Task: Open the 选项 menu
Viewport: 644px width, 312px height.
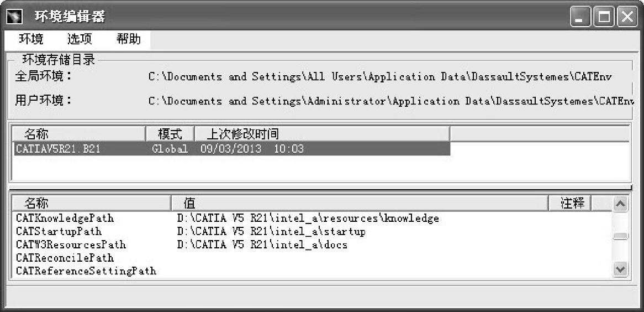Action: [x=80, y=39]
